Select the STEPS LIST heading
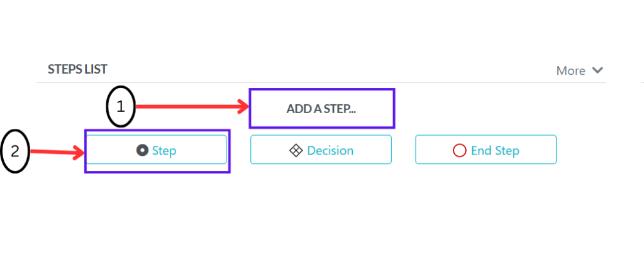The image size is (644, 279). (77, 69)
